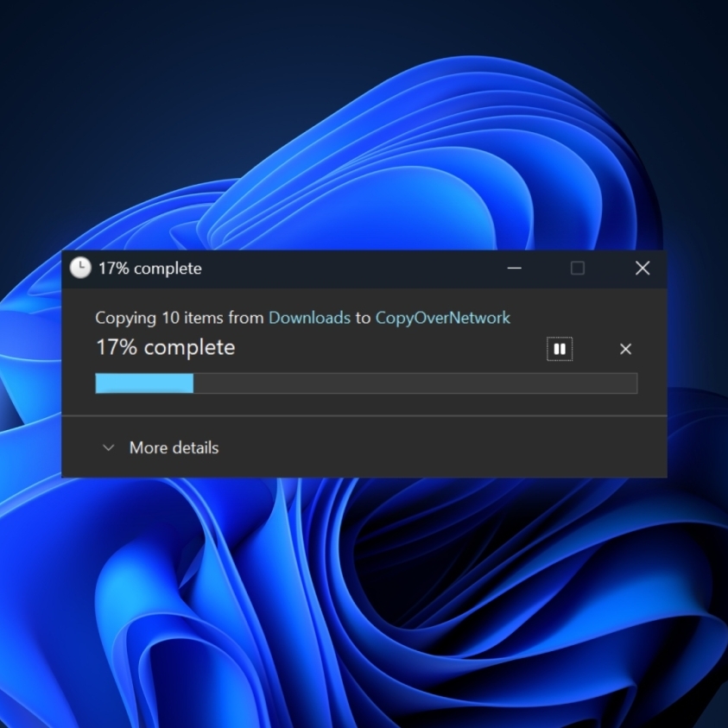
Task: Click the greyed-out maximize button
Action: 578,269
